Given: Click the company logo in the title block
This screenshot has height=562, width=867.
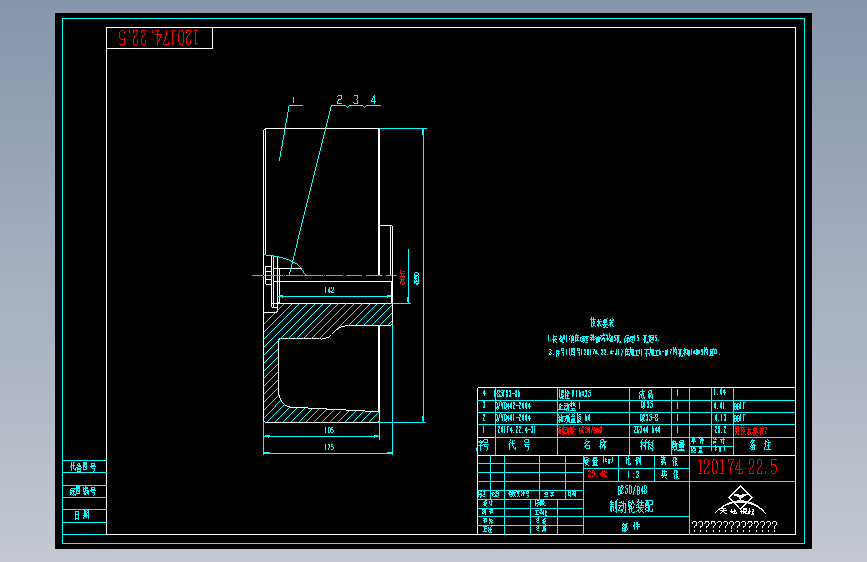Looking at the screenshot, I should coord(740,501).
